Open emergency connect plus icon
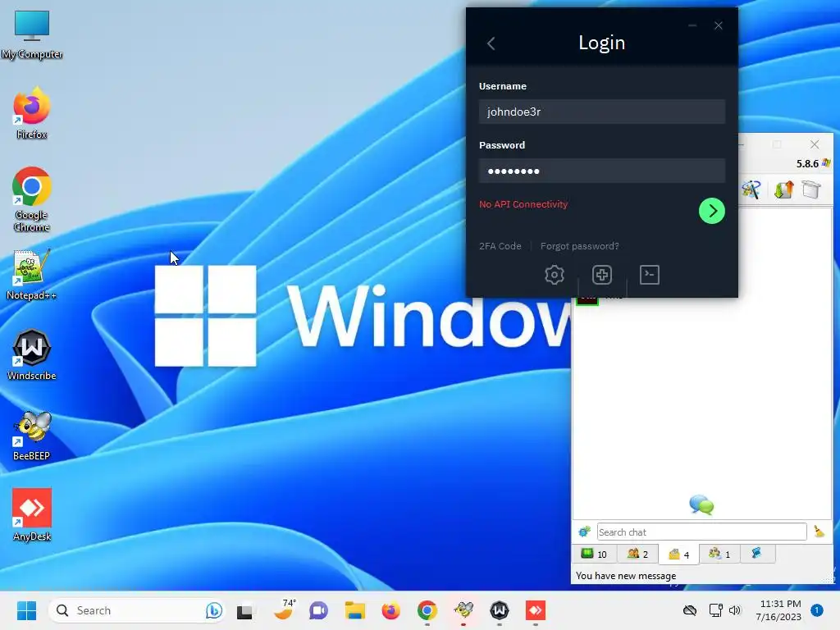The height and width of the screenshot is (630, 840). pos(601,275)
